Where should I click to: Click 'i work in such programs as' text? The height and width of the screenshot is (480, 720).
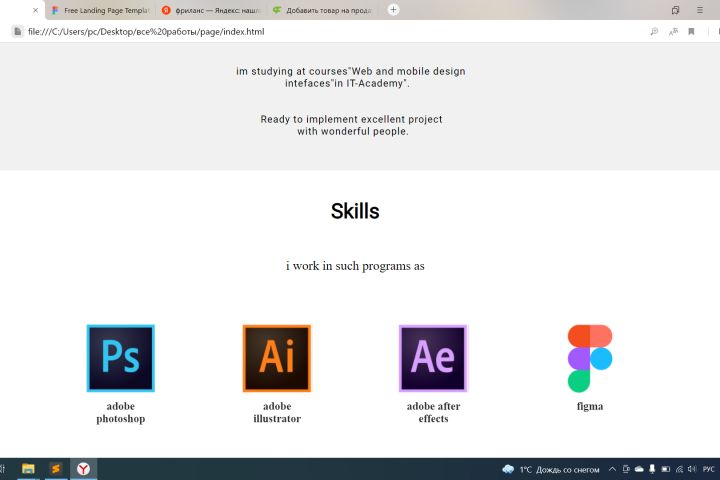[355, 266]
